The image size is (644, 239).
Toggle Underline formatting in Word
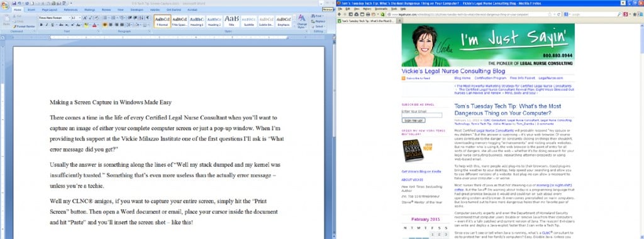(x=53, y=25)
